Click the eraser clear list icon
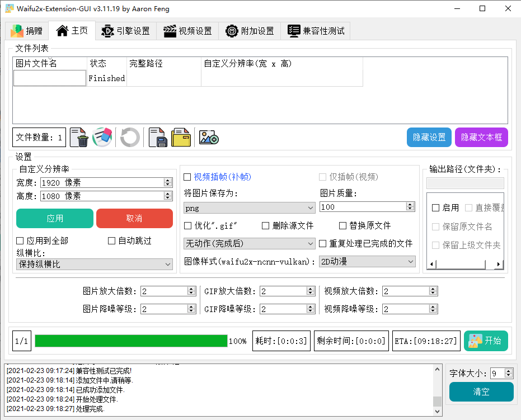The height and width of the screenshot is (420, 521). tap(102, 137)
